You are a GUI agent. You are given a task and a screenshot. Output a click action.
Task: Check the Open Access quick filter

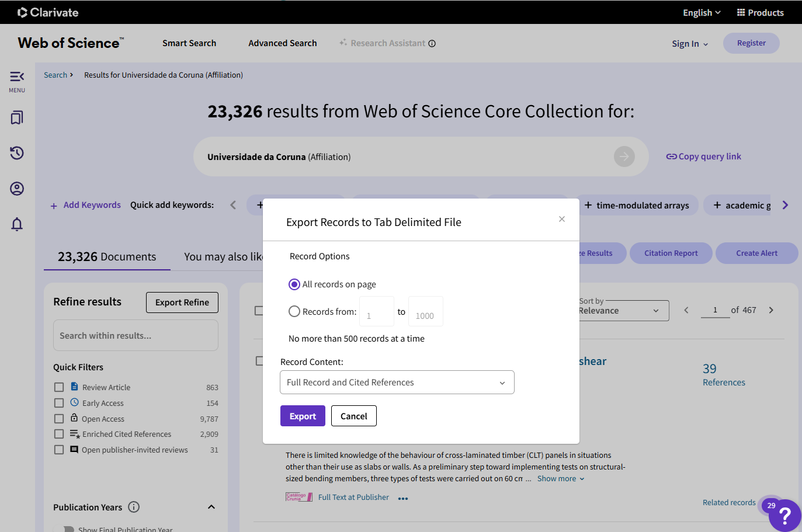coord(59,419)
